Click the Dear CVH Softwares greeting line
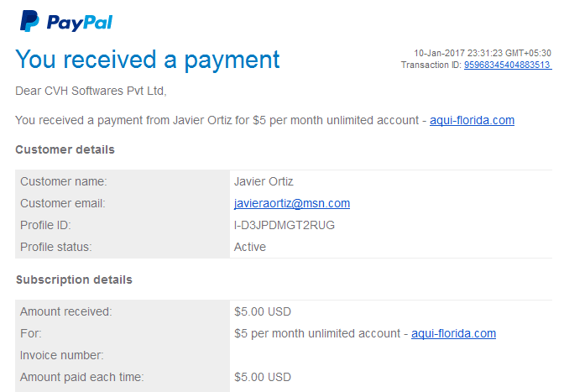The image size is (564, 392). click(x=91, y=91)
